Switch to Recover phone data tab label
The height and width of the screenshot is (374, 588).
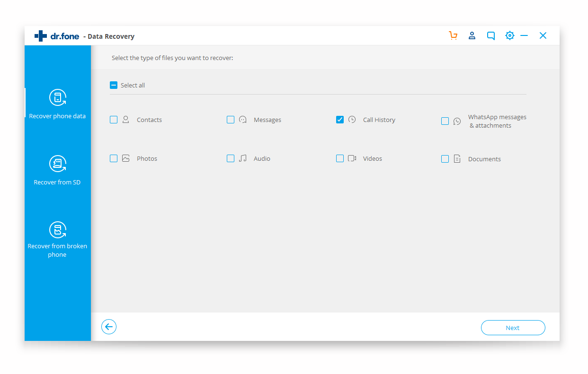click(57, 116)
